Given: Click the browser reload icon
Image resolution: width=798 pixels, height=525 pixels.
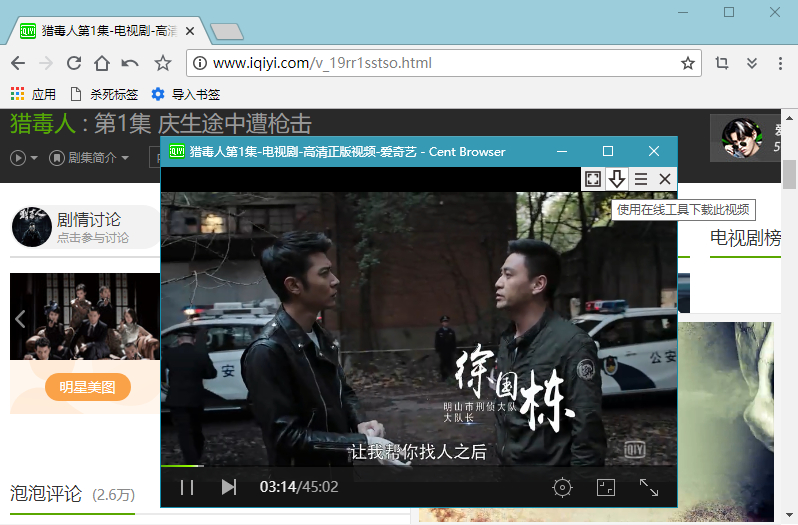Looking at the screenshot, I should [73, 63].
